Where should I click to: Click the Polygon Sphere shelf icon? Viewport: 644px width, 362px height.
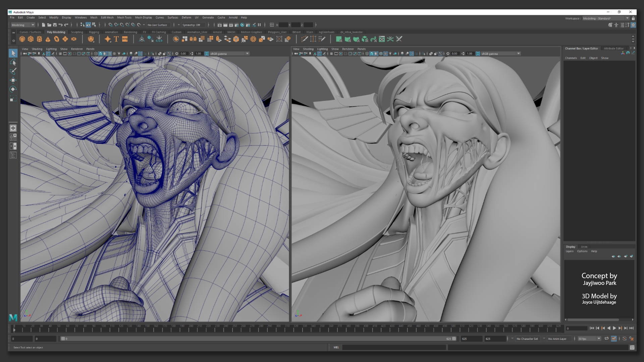22,39
